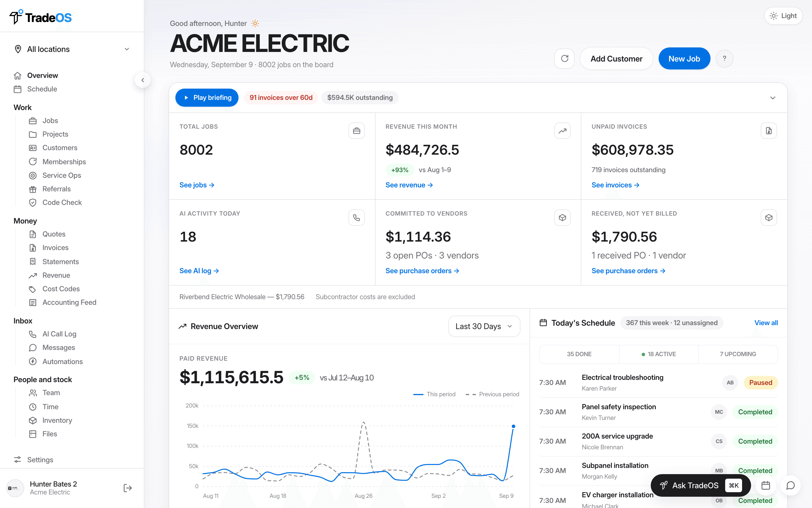The image size is (812, 508).
Task: Toggle the Light theme switch
Action: point(783,16)
